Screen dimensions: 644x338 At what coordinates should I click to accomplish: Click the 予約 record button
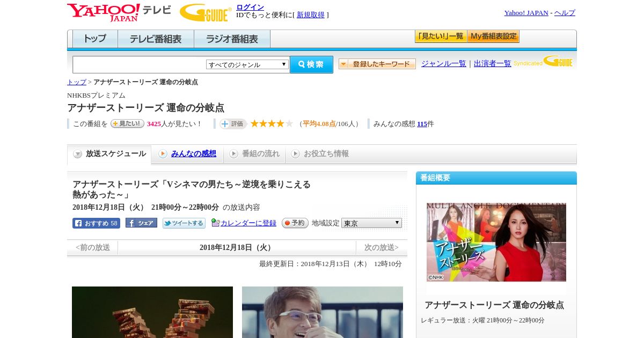tap(295, 223)
